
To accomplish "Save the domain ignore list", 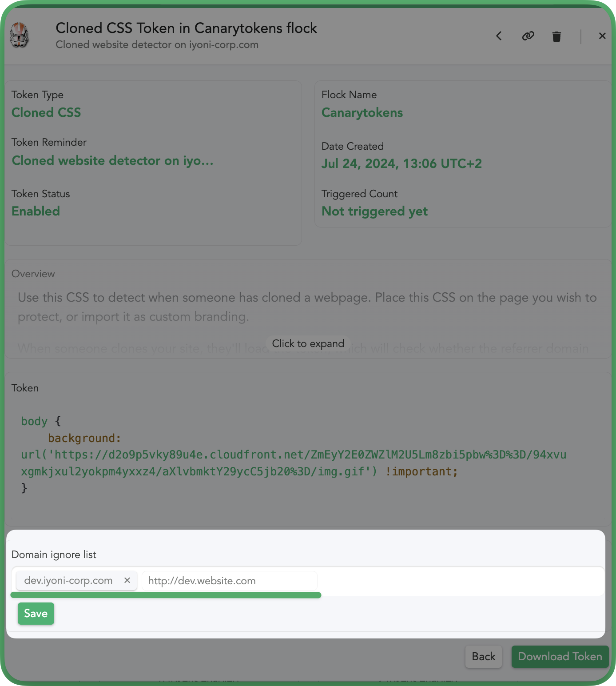I will 36,614.
